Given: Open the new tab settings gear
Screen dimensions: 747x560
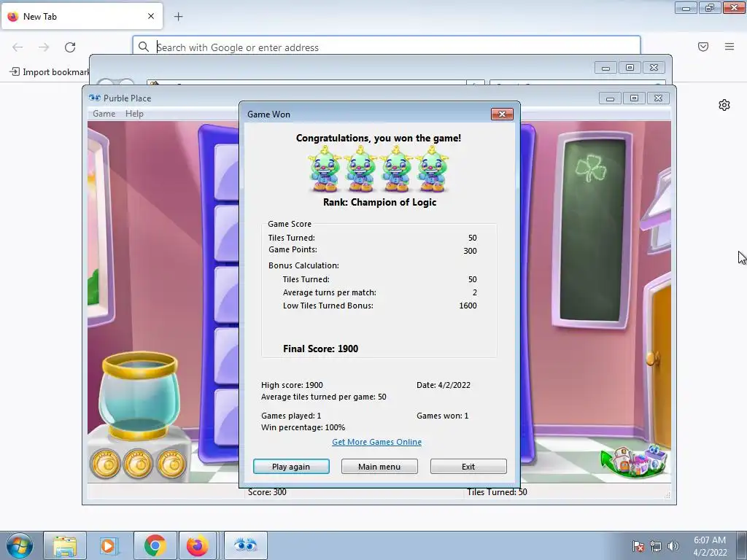Looking at the screenshot, I should pos(724,105).
